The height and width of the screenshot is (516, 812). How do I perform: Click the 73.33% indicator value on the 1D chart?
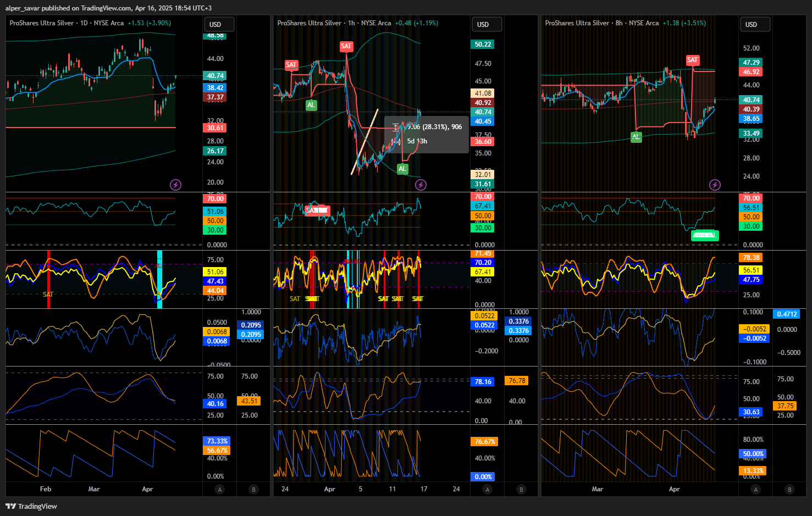(217, 441)
